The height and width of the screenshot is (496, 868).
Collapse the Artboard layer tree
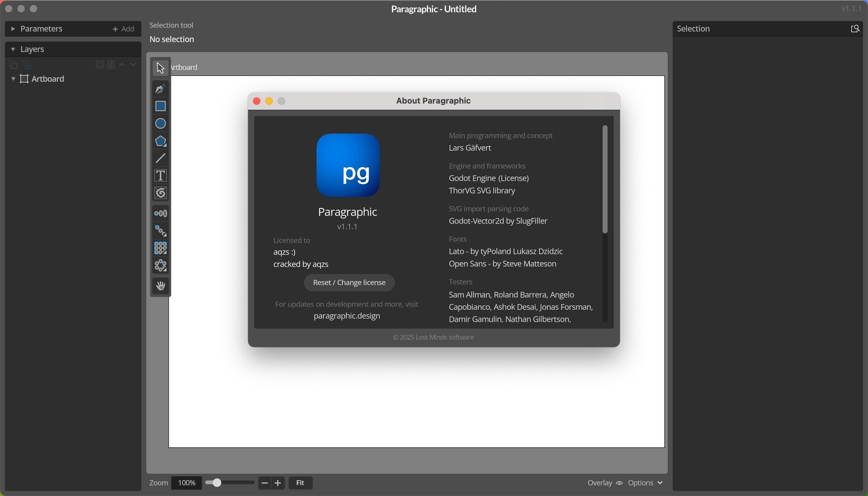point(13,79)
